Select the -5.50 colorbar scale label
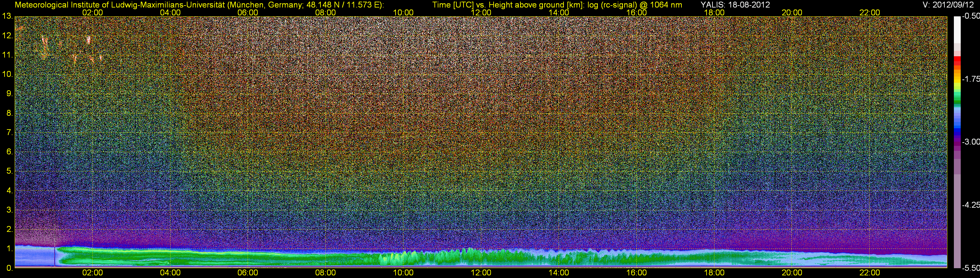 (971, 268)
